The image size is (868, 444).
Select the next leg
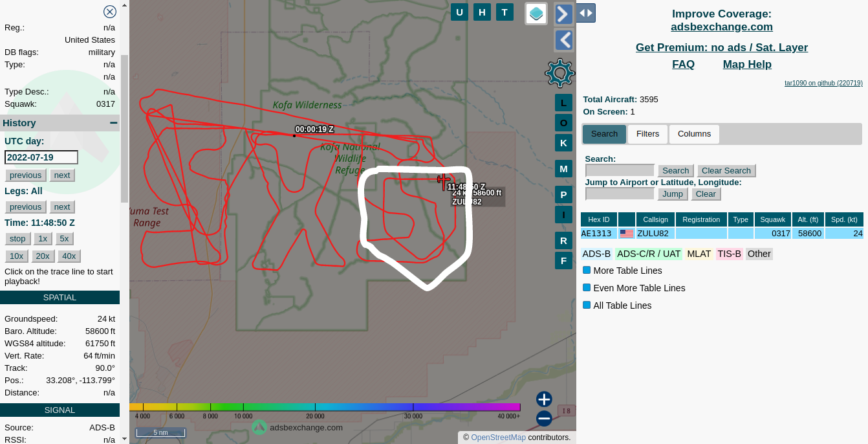pos(62,207)
